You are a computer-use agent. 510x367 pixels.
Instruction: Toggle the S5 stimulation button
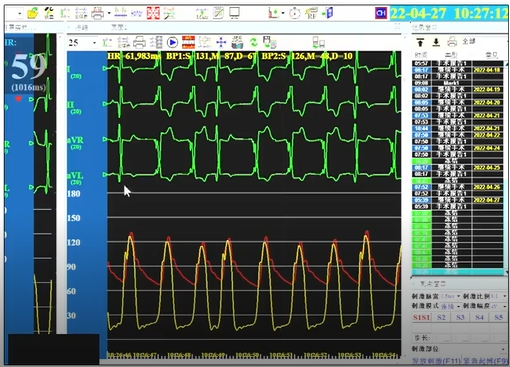pos(499,317)
